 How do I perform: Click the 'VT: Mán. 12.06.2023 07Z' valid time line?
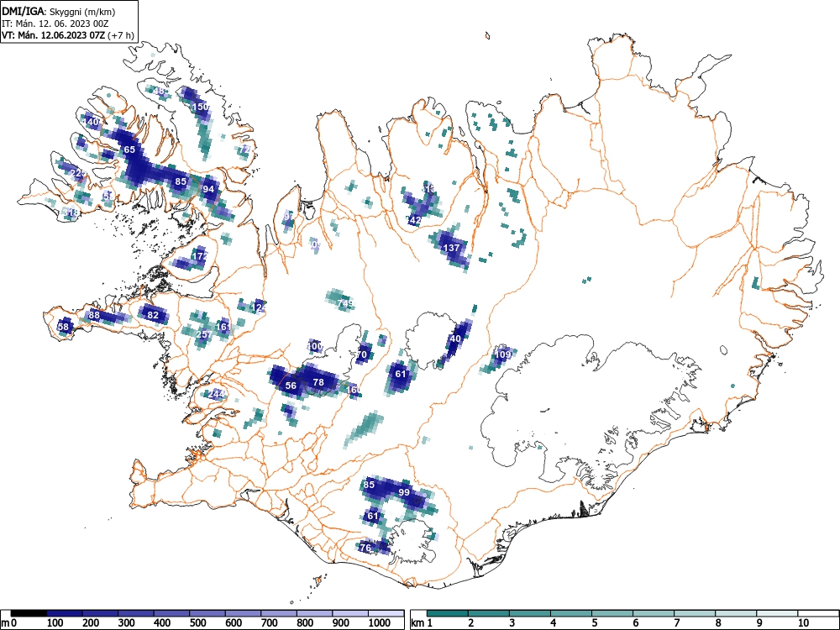tap(54, 35)
